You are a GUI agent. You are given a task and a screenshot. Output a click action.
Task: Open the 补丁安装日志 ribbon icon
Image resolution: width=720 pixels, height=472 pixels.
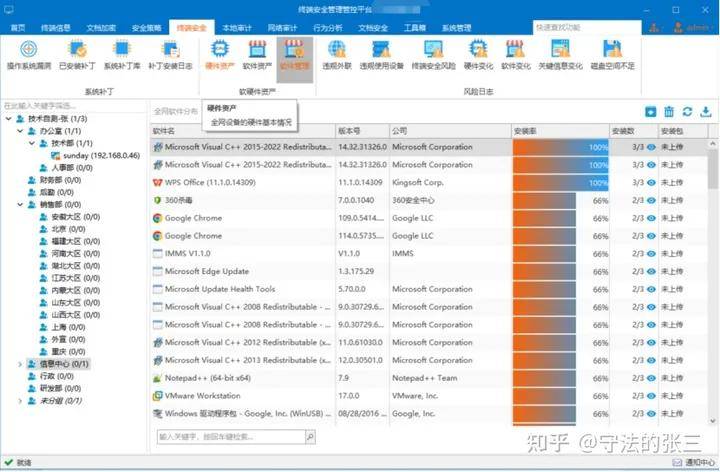[170, 55]
